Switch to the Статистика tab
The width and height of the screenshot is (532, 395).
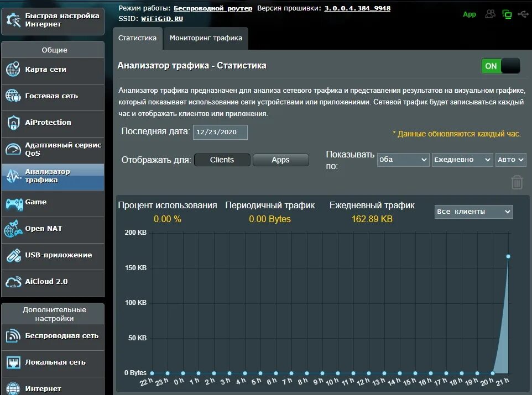click(137, 38)
